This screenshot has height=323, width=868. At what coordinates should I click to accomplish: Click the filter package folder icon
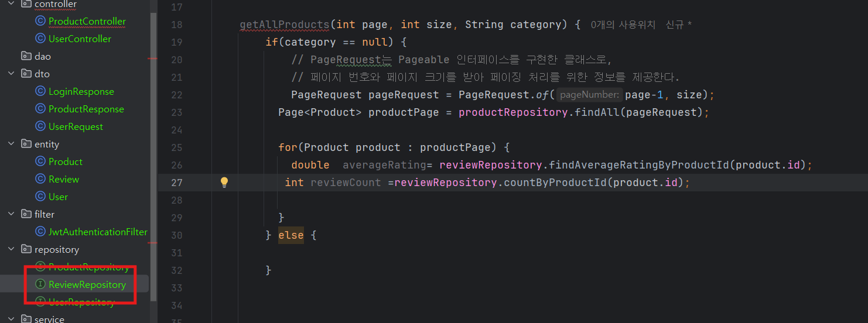click(x=26, y=214)
